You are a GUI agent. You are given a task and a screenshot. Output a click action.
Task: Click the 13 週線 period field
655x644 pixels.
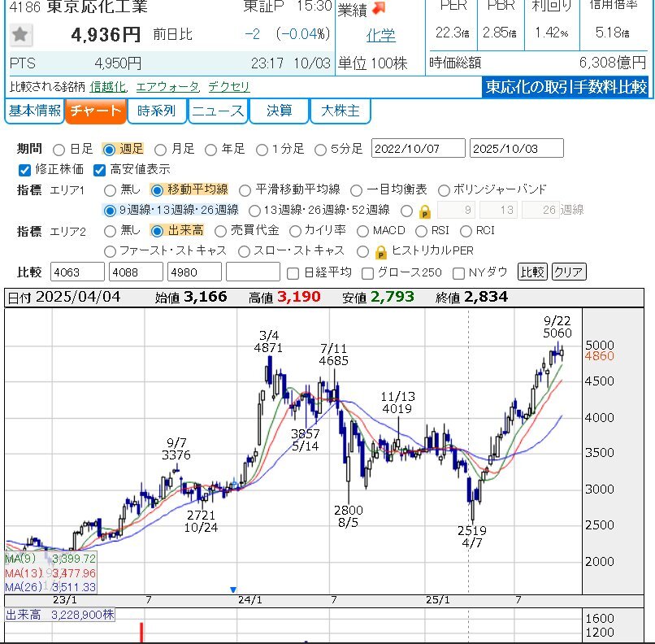tap(498, 210)
